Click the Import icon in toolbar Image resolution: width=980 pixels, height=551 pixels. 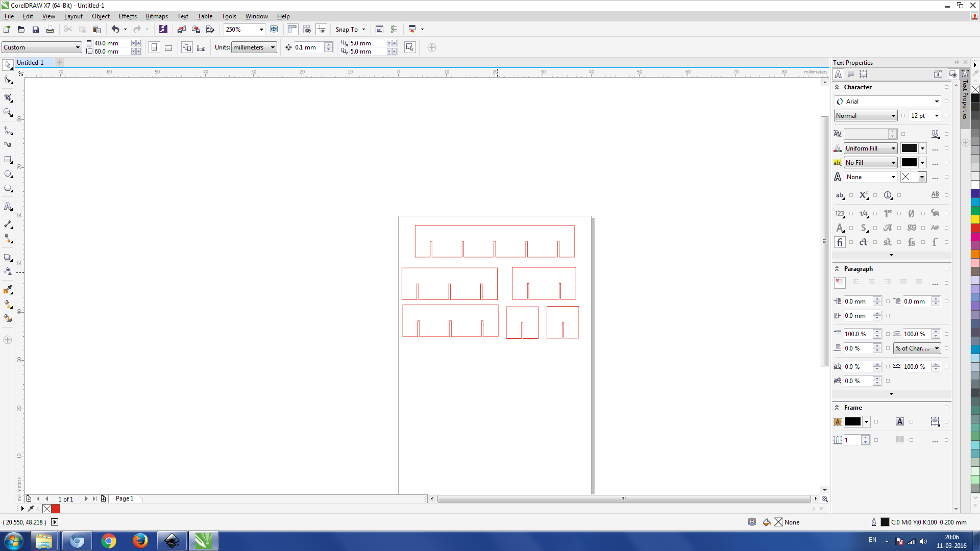coord(181,29)
